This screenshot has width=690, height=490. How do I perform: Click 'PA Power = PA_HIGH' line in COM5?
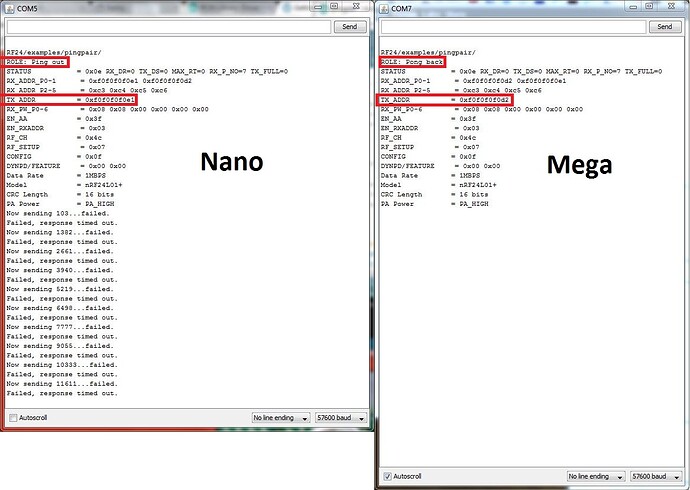click(60, 204)
